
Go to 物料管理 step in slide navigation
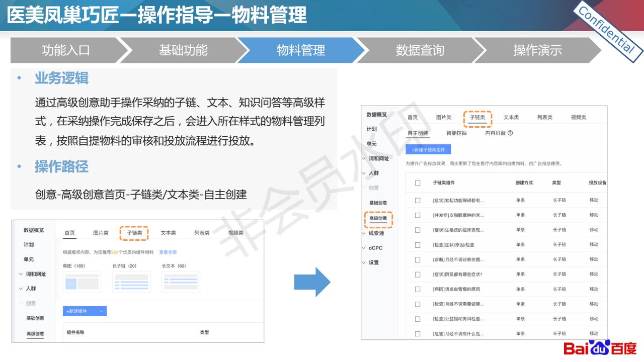point(301,50)
